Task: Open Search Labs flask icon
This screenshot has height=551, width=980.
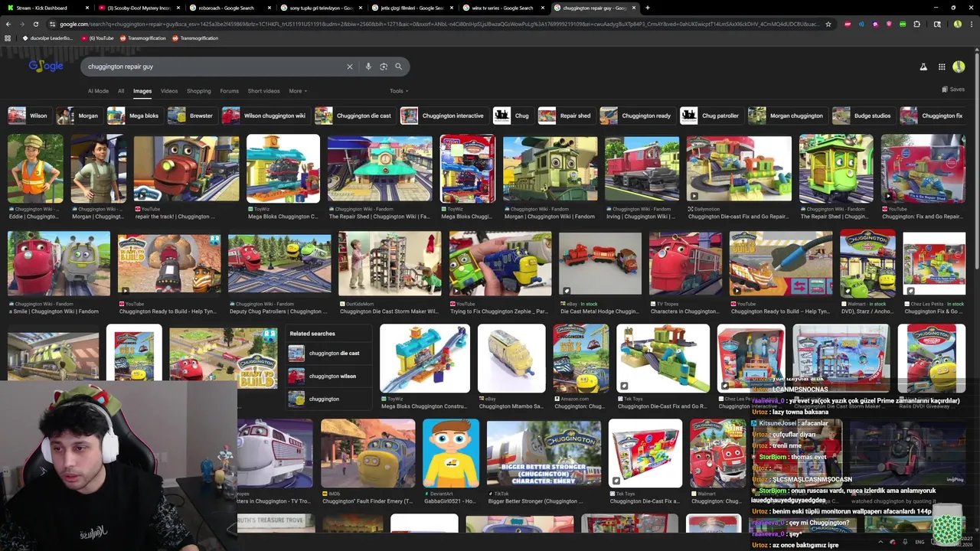Action: (x=923, y=67)
